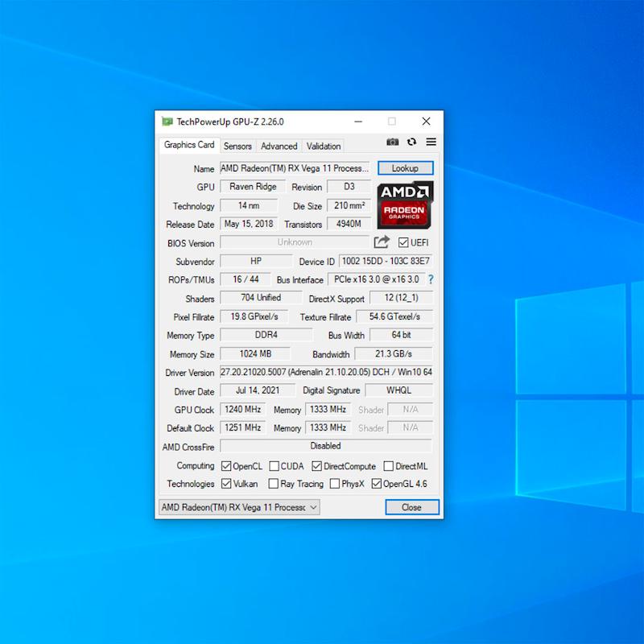Viewport: 644px width, 644px height.
Task: Click the Digital Signature WHQL field
Action: (398, 390)
